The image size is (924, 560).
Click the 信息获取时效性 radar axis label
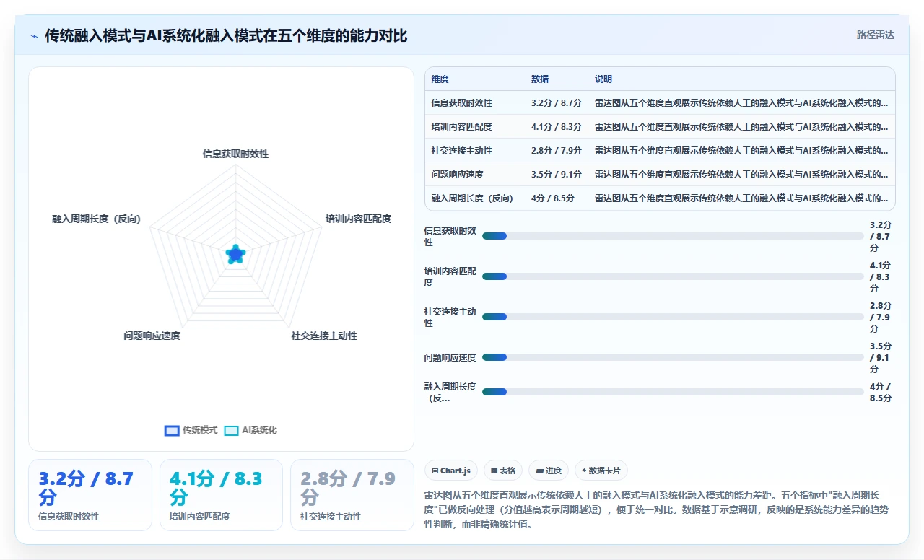coord(235,154)
